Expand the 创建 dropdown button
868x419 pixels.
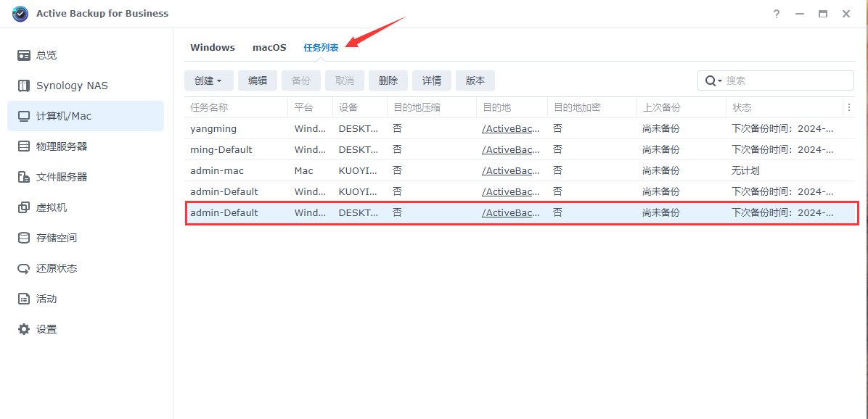[x=209, y=80]
